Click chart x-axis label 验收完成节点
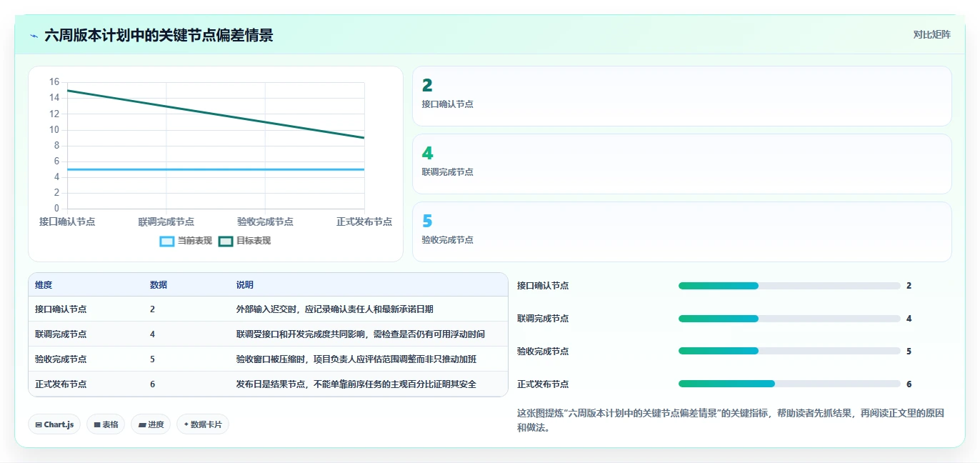The image size is (980, 463). point(265,222)
